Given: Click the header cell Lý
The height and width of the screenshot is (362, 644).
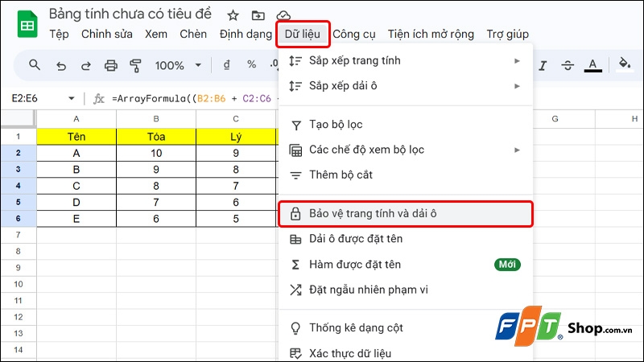Looking at the screenshot, I should coord(236,137).
